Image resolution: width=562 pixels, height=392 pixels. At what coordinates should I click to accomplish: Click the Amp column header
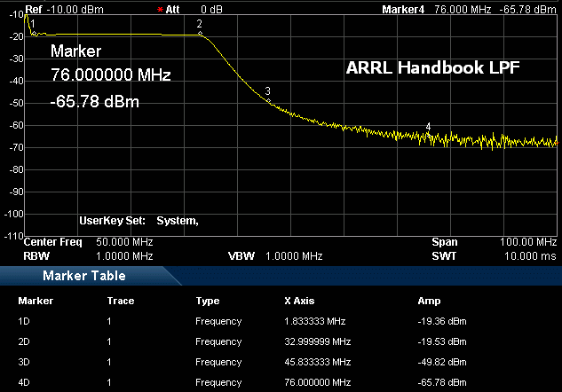(427, 301)
